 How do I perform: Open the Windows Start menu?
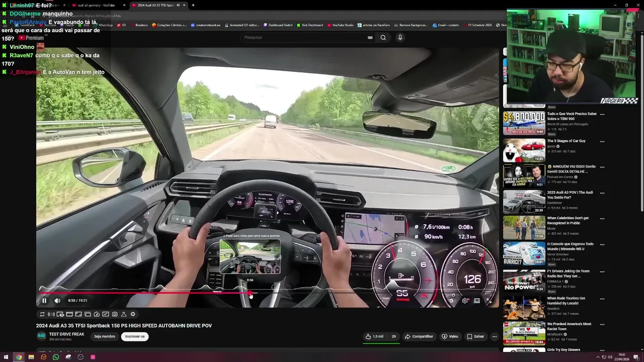(6, 357)
